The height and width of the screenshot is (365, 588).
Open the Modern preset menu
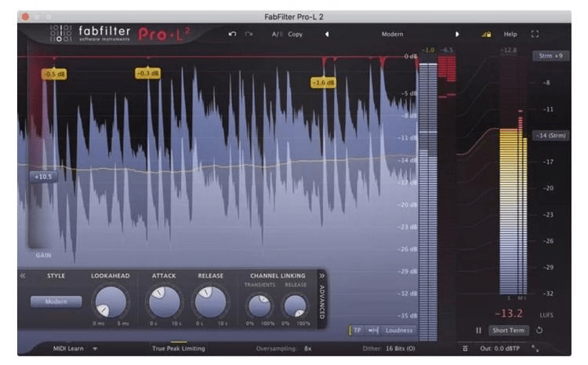click(x=392, y=35)
